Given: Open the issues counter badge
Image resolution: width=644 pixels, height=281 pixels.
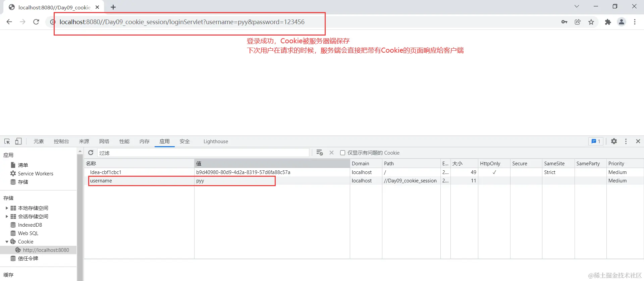Looking at the screenshot, I should 596,141.
